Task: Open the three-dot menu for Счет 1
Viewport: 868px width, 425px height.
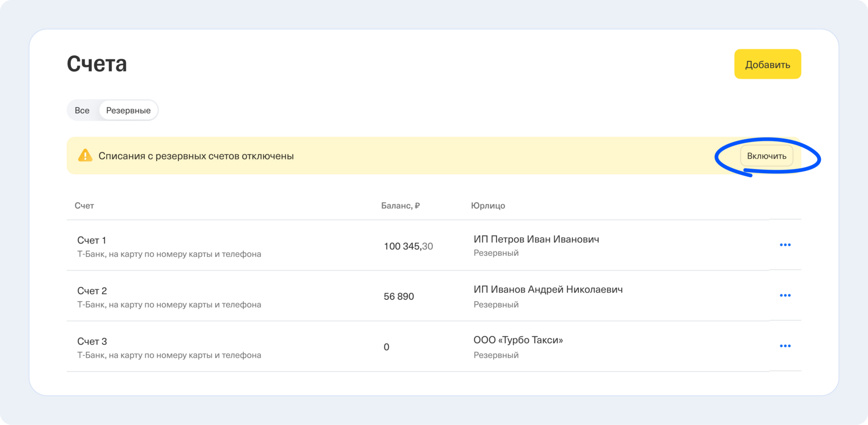Action: click(x=785, y=245)
